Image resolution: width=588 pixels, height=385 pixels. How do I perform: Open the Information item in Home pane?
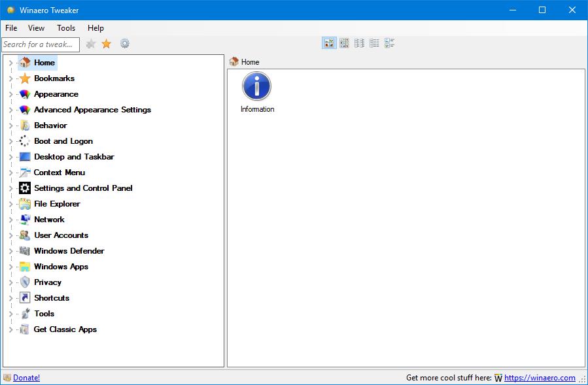click(257, 93)
